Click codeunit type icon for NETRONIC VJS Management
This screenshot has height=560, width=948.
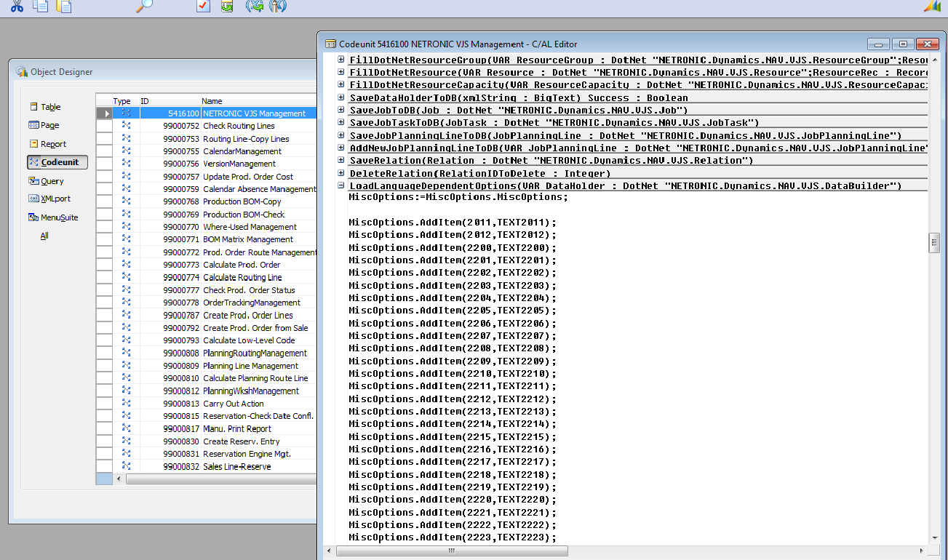pos(126,113)
